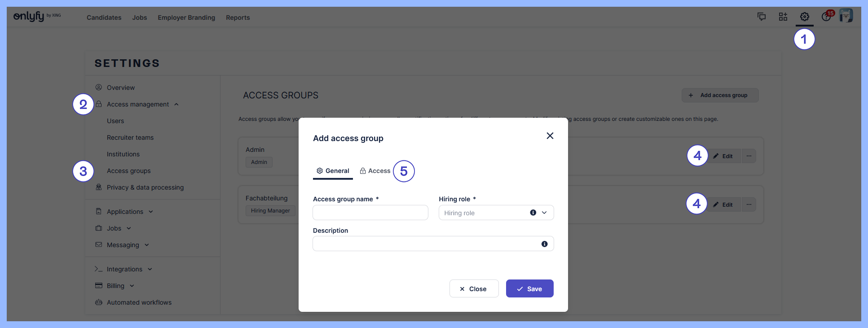Open the Hiring role dropdown
Image resolution: width=868 pixels, height=328 pixels.
(x=544, y=213)
